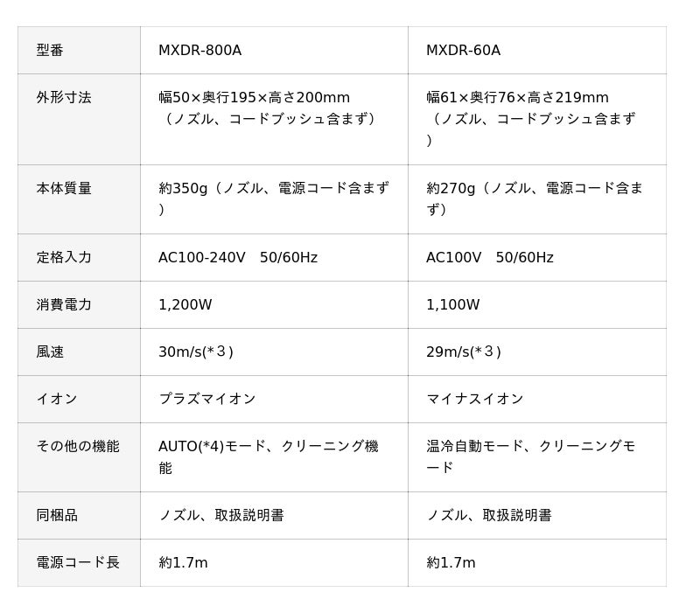Click the MXDR-60A model number header
Image resolution: width=700 pixels, height=613 pixels.
click(463, 51)
